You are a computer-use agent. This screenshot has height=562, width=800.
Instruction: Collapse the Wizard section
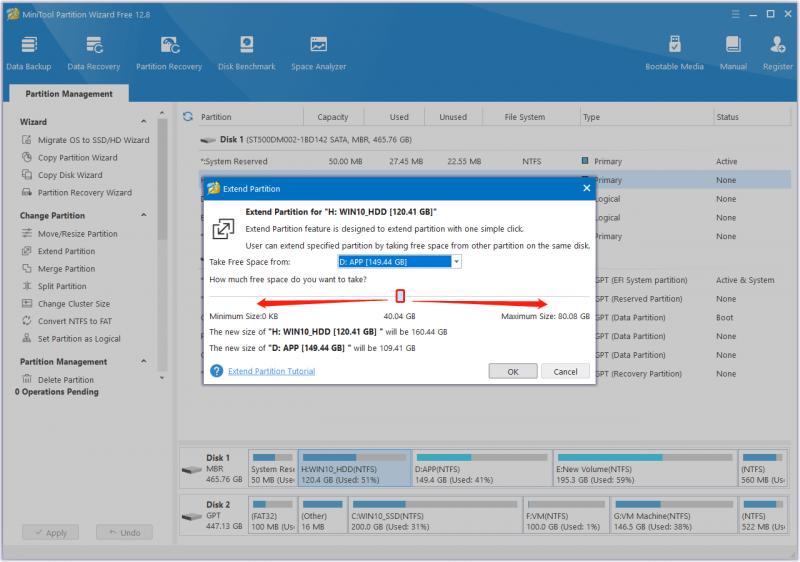point(144,121)
